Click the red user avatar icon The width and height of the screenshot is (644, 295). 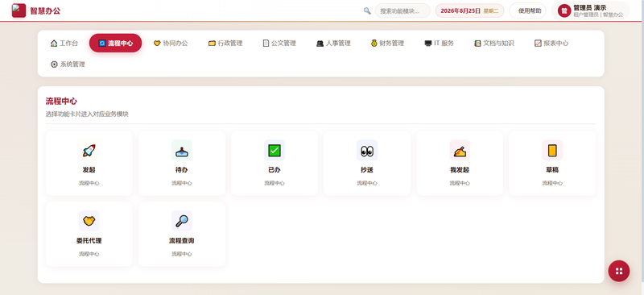click(x=564, y=10)
